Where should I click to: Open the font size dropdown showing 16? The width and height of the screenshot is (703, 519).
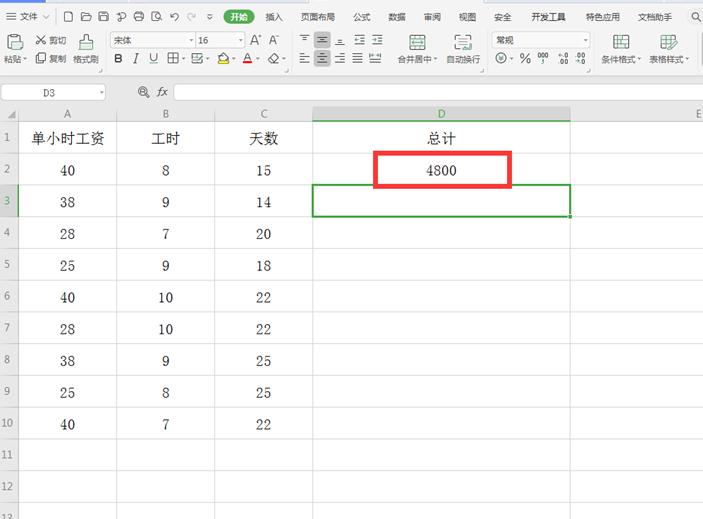241,40
